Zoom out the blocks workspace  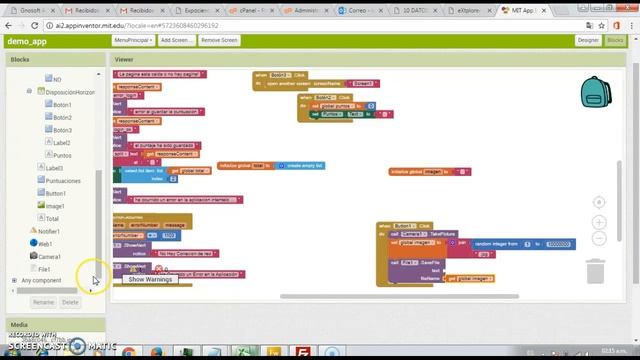[x=599, y=238]
